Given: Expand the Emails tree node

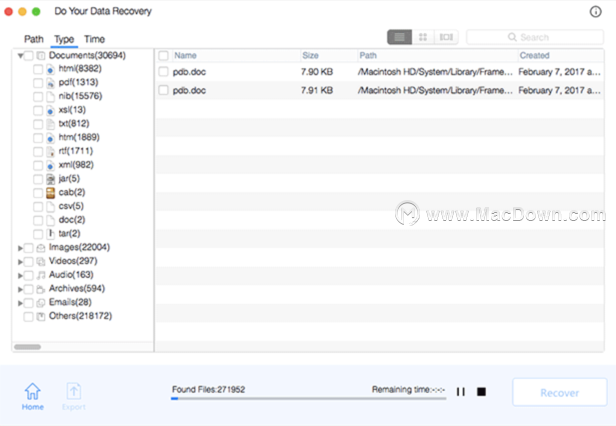Looking at the screenshot, I should (x=20, y=303).
